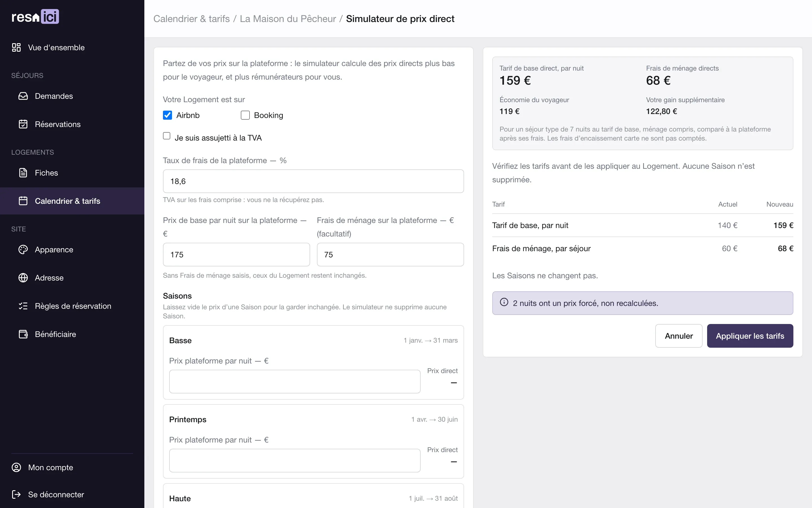
Task: Click the Fiches document icon
Action: 23,173
